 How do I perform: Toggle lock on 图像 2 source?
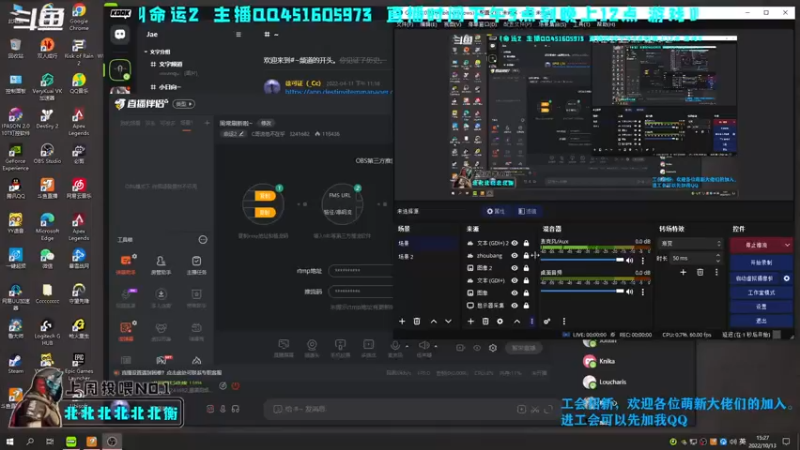(x=526, y=268)
